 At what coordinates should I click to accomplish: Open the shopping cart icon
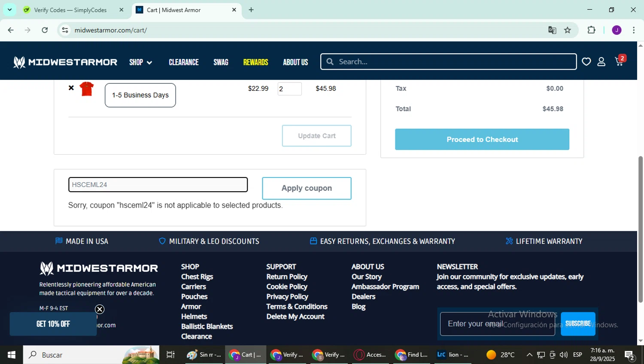coord(620,61)
